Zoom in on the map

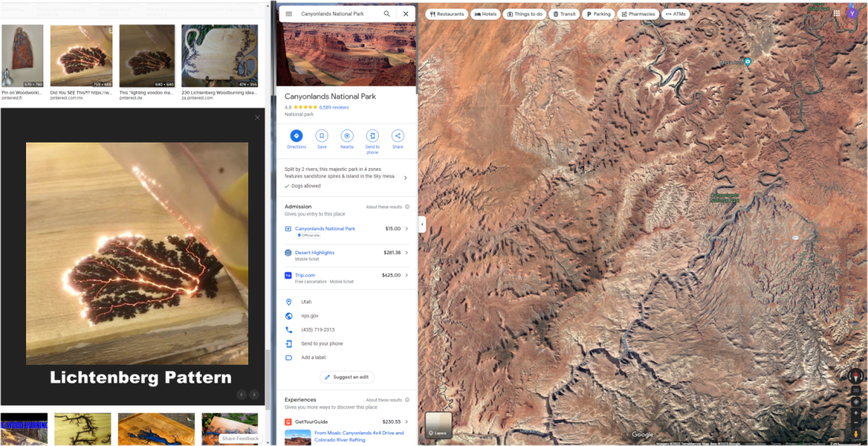pyautogui.click(x=856, y=413)
